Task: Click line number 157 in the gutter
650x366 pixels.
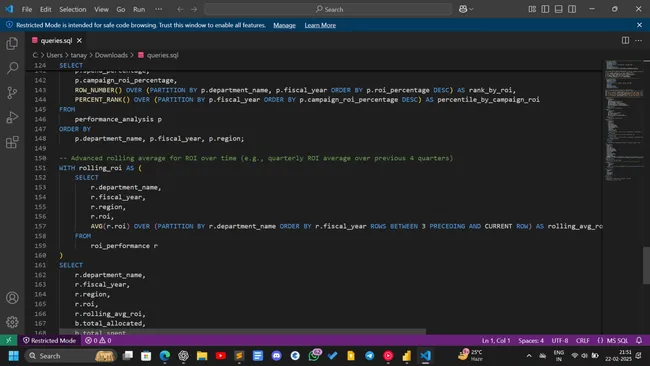Action: coord(41,226)
